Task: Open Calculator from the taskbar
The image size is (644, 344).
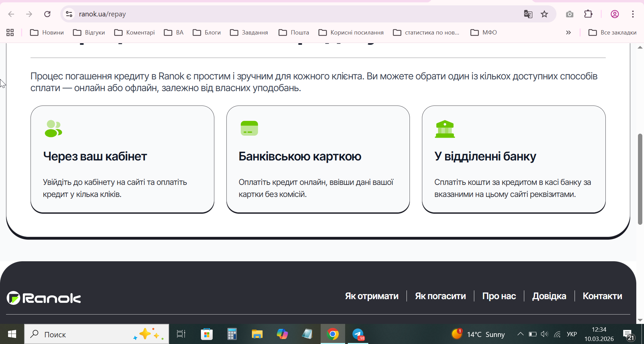Action: pyautogui.click(x=232, y=334)
